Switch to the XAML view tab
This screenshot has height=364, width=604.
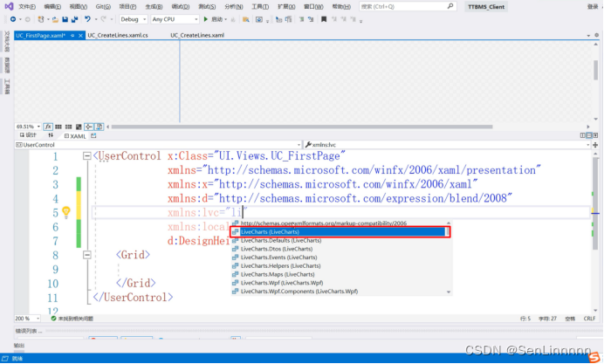click(x=75, y=136)
